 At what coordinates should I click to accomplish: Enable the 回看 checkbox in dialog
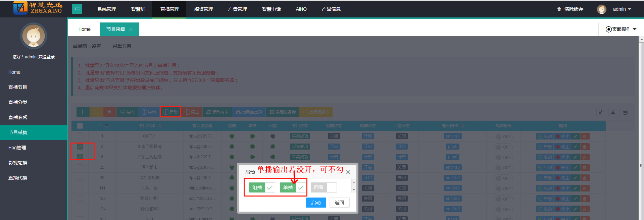point(331,187)
